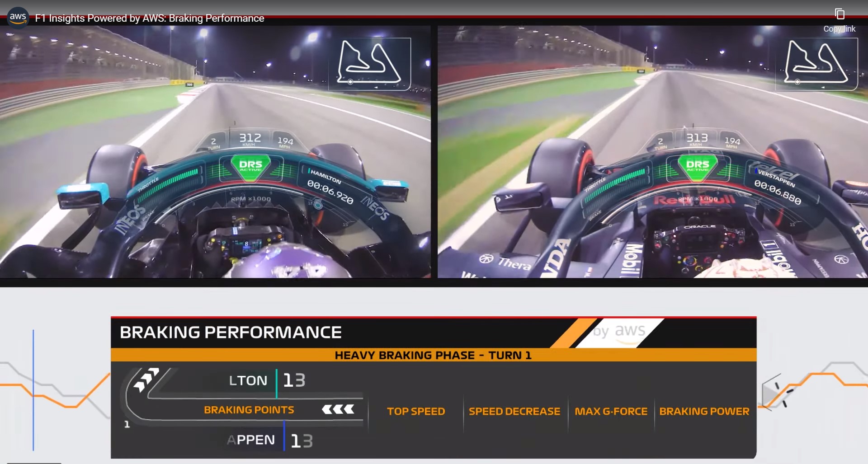The image size is (868, 464).
Task: Select the TOP SPEED column
Action: (x=416, y=411)
